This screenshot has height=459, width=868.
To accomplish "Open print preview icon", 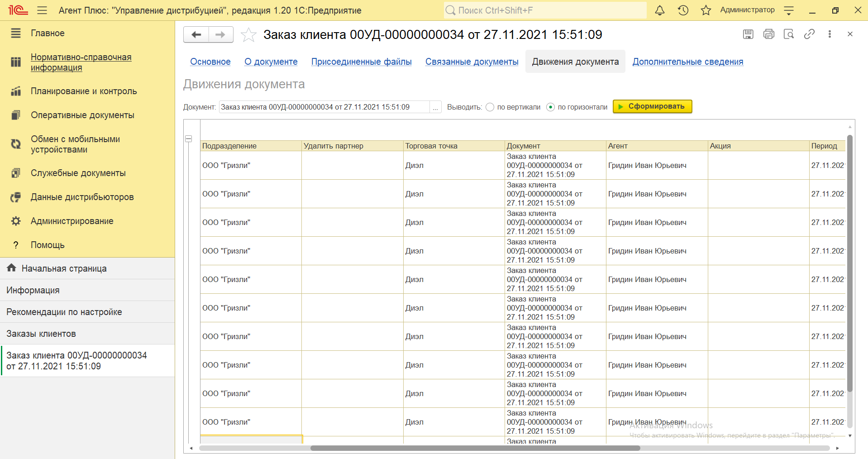I will [789, 34].
